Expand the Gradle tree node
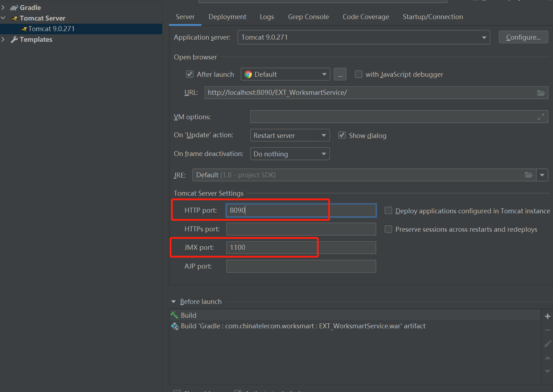Viewport: 553px width, 392px height. click(x=3, y=7)
